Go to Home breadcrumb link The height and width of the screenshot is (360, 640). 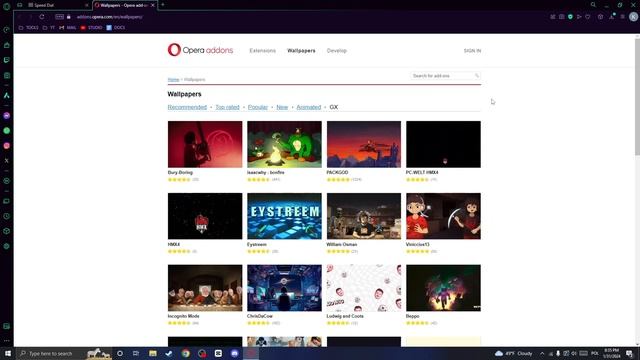pyautogui.click(x=173, y=80)
